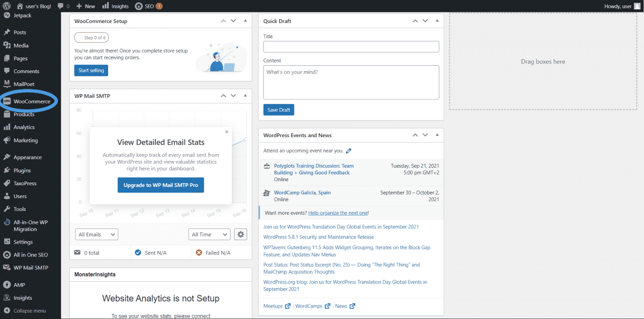644x319 pixels.
Task: Click the Quick Draft Title field
Action: (x=351, y=47)
